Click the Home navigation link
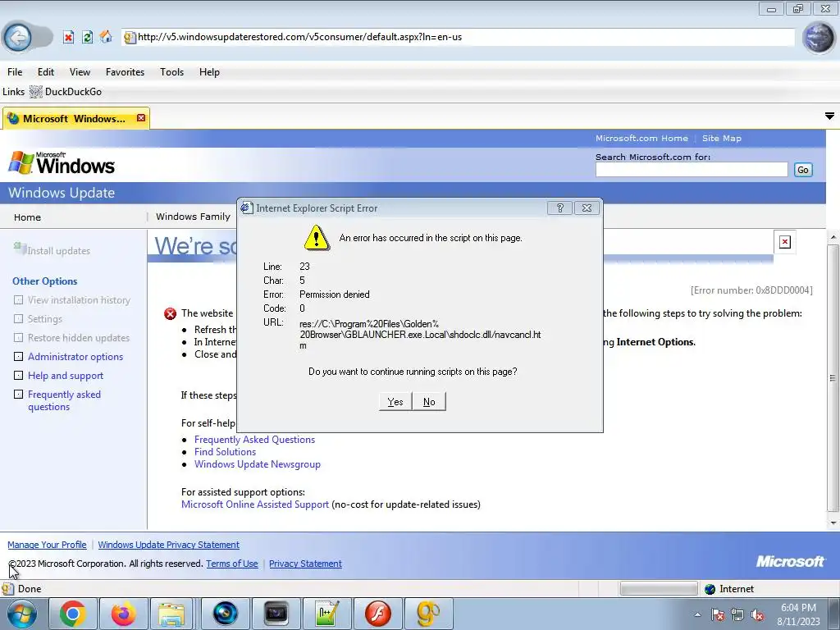This screenshot has height=630, width=840. point(27,217)
